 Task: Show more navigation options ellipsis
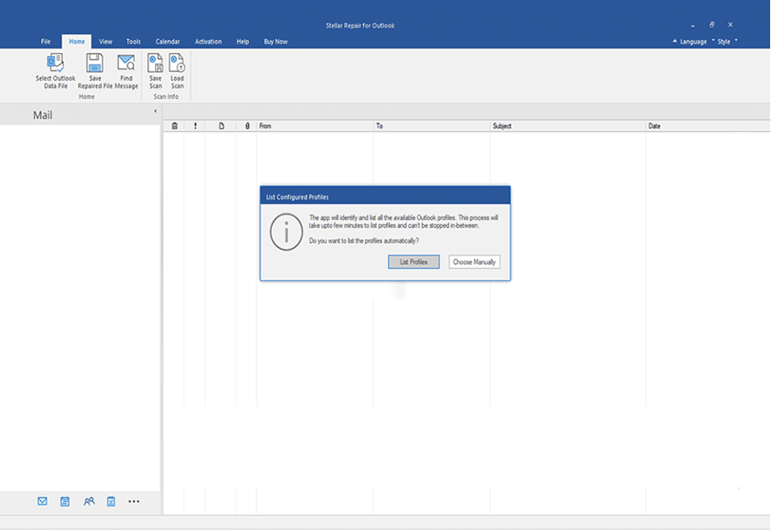pyautogui.click(x=134, y=501)
